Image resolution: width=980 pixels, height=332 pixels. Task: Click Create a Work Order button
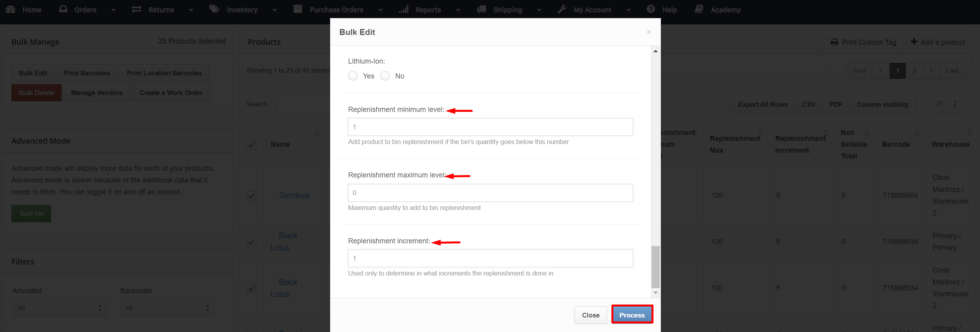(171, 93)
